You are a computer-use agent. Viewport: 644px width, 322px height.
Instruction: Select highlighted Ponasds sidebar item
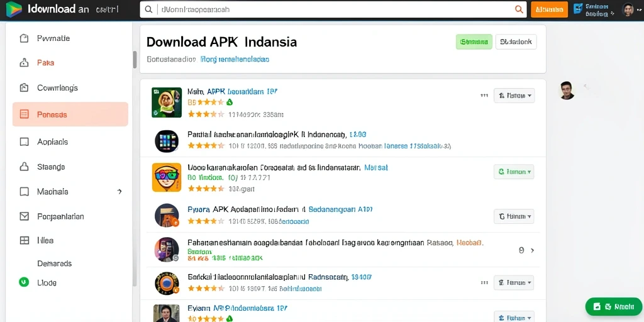click(70, 114)
